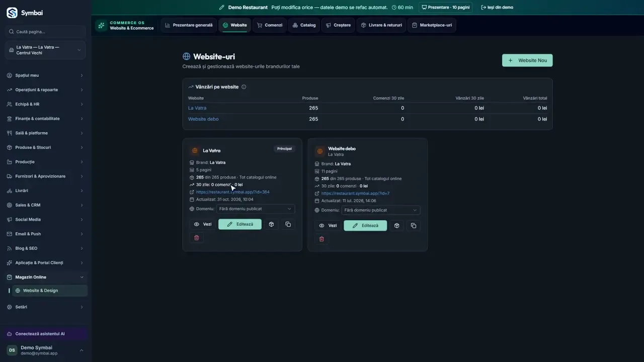The height and width of the screenshot is (362, 644).
Task: Collapse the Magazin Online section
Action: click(x=45, y=277)
